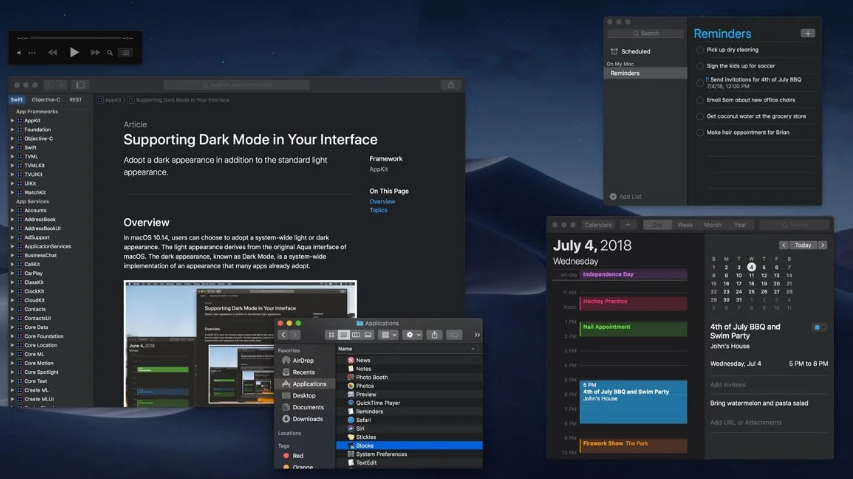This screenshot has height=479, width=853.
Task: Sort Finder list by Name column header
Action: [409, 349]
